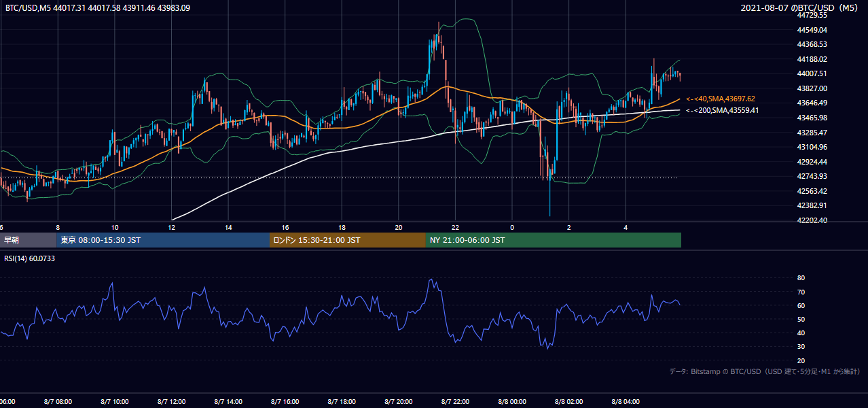The image size is (868, 408).
Task: Click price axis value 42924.44
Action: [812, 162]
